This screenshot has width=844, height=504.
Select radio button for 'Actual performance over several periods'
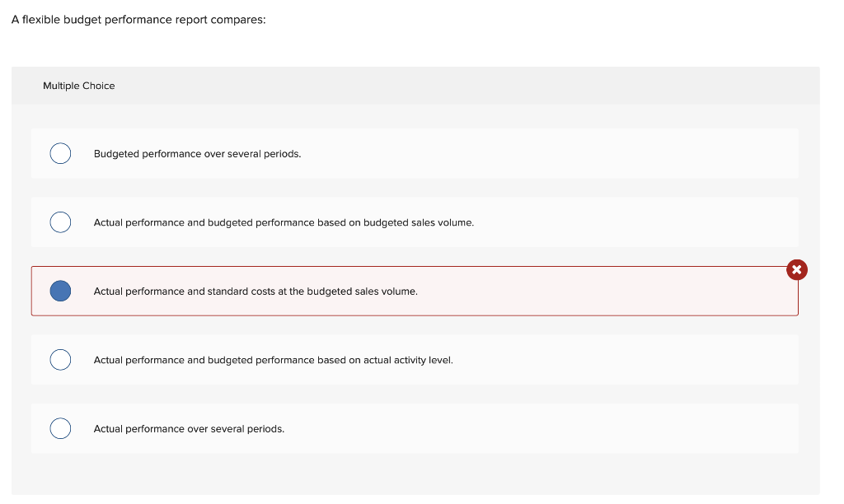coord(59,428)
